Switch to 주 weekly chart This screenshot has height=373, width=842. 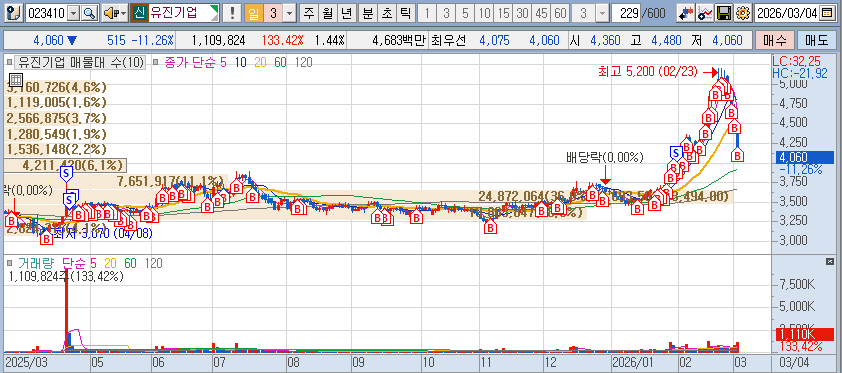(x=308, y=13)
